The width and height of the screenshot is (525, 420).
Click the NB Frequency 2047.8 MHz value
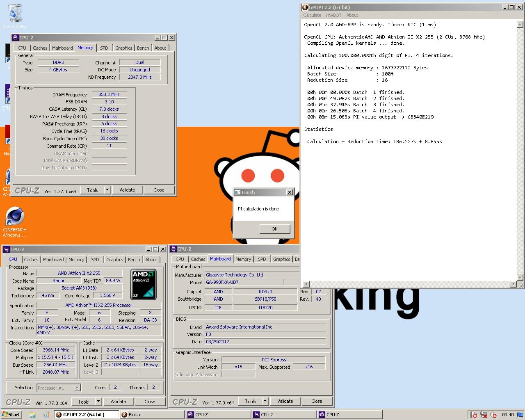[x=140, y=77]
